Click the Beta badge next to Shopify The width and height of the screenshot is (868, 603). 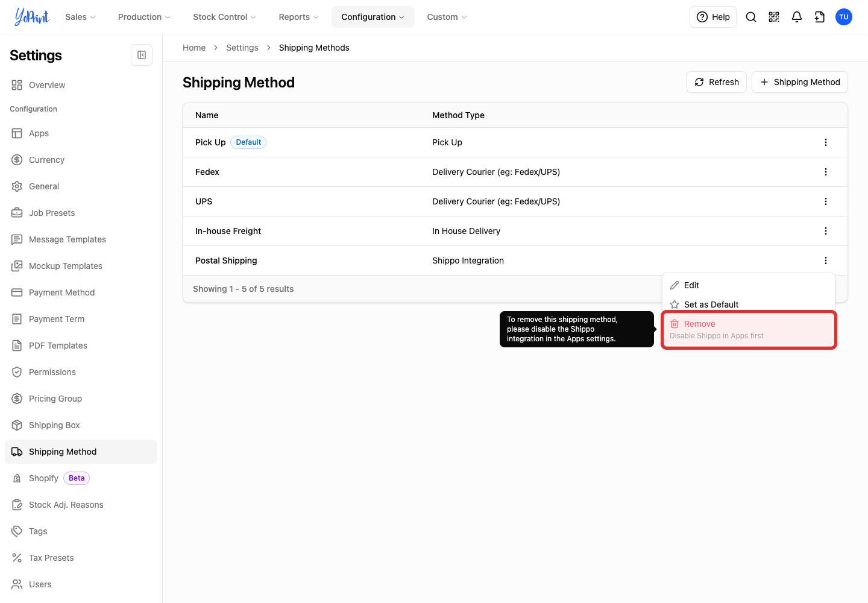coord(77,478)
